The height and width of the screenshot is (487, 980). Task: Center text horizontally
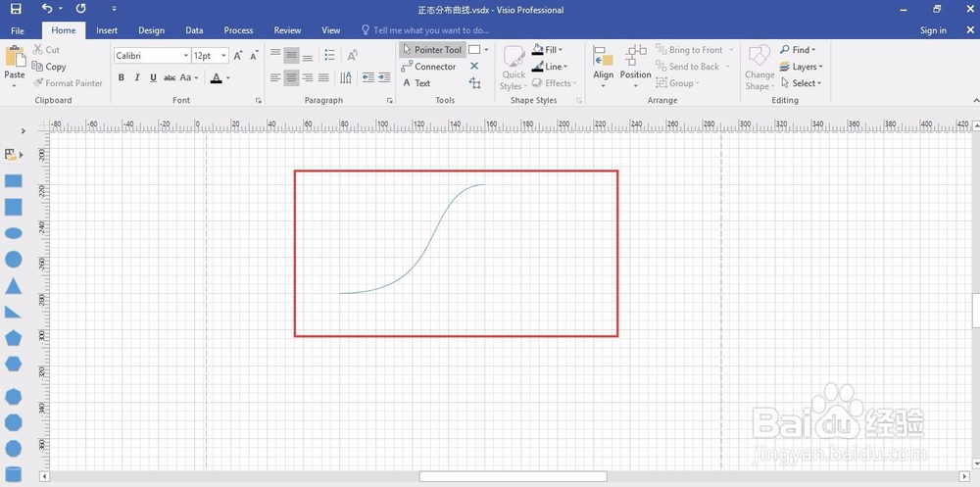coord(291,77)
